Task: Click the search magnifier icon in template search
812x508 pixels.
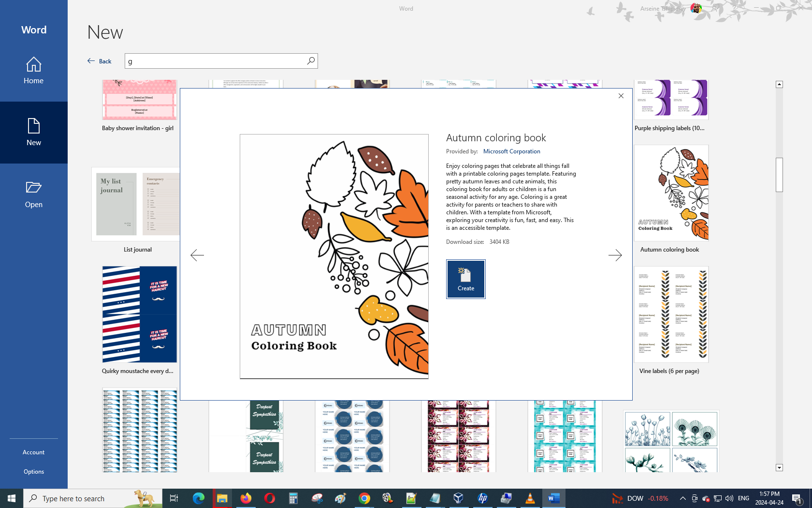Action: click(x=311, y=61)
